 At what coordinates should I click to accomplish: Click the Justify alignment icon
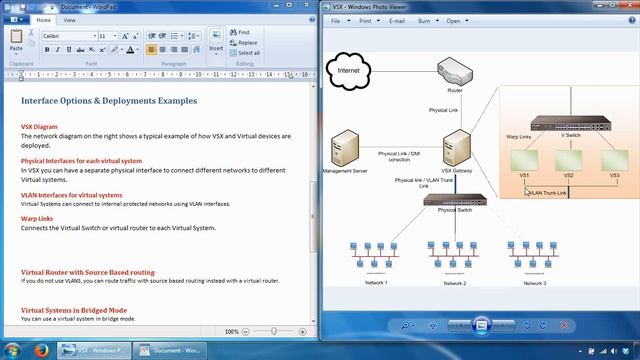185,50
